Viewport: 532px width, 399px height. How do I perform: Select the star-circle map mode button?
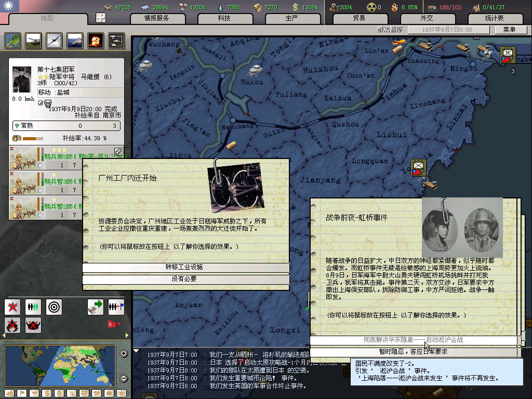[121, 393]
